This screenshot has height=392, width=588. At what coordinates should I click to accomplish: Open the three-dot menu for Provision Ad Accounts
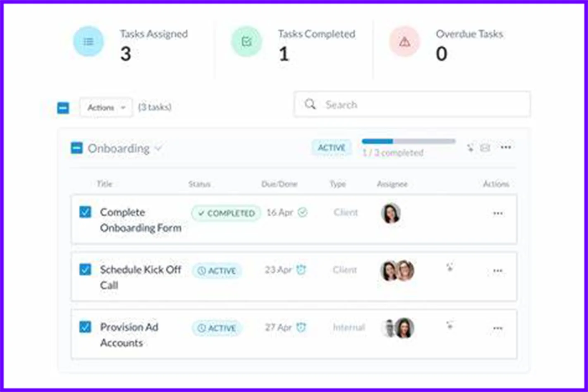pos(497,328)
